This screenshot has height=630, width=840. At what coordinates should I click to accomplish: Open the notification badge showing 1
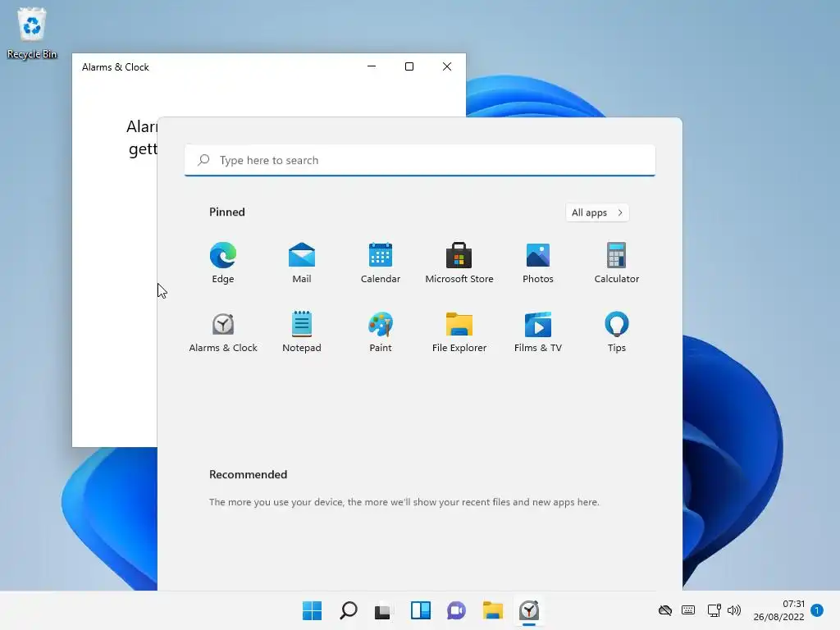pyautogui.click(x=817, y=610)
